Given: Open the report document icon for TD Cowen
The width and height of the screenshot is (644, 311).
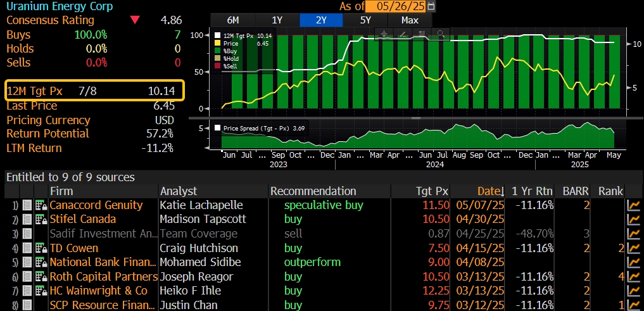Looking at the screenshot, I should point(27,248).
